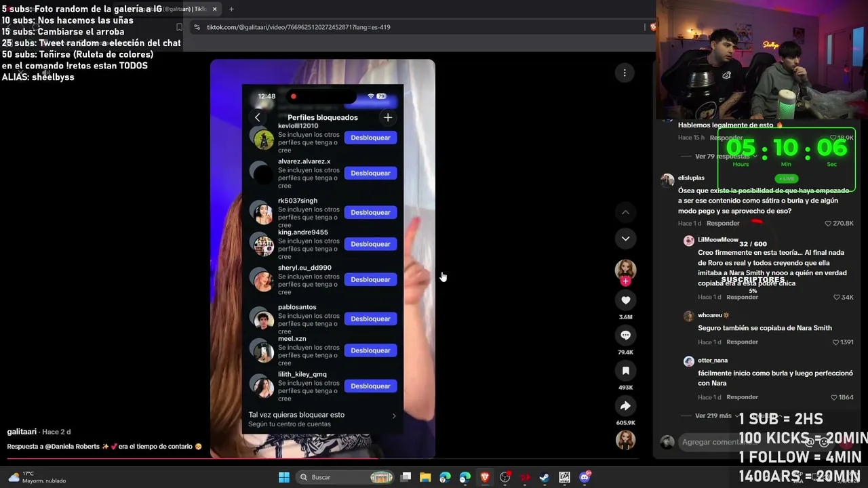This screenshot has width=868, height=488.
Task: Desbloquear the meel.xzn profile
Action: 370,350
